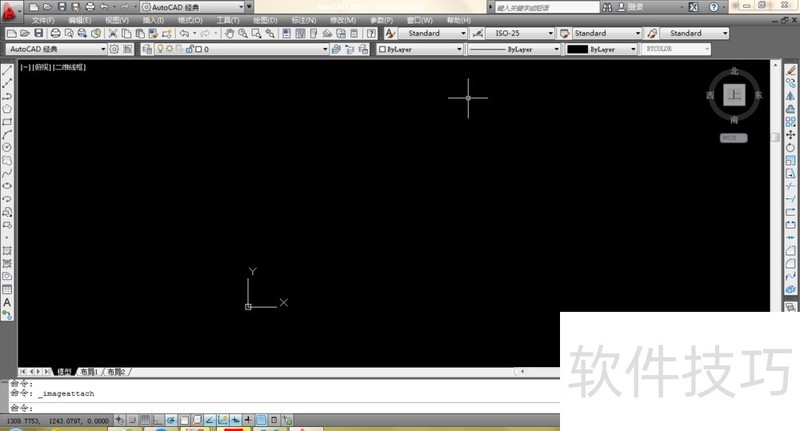Select the Table draw tool
The width and height of the screenshot is (800, 431).
(7, 289)
